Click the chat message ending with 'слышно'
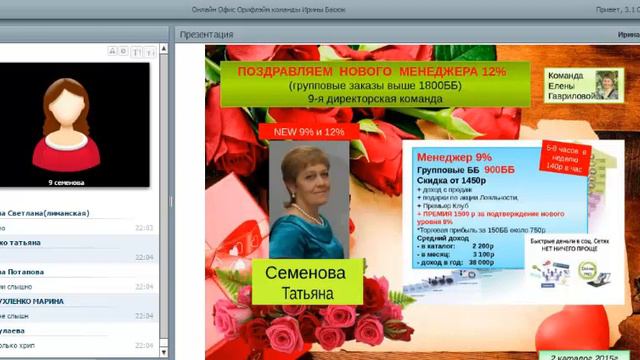 click(x=16, y=287)
